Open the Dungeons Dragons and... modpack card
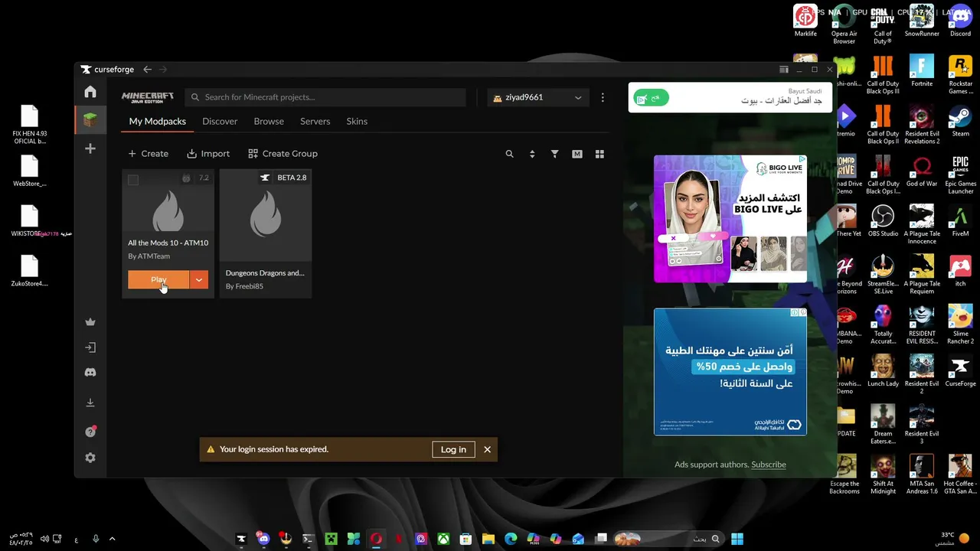980x551 pixels. point(266,233)
